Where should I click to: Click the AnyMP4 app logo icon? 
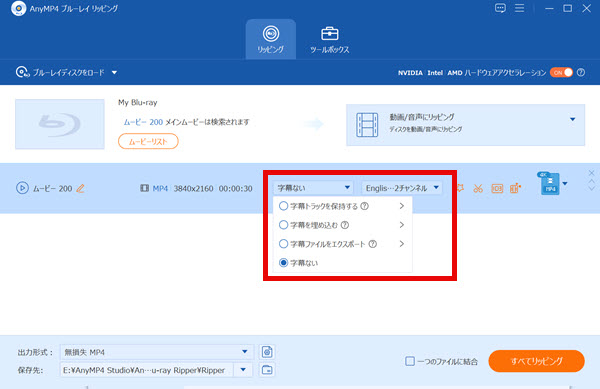[18, 8]
